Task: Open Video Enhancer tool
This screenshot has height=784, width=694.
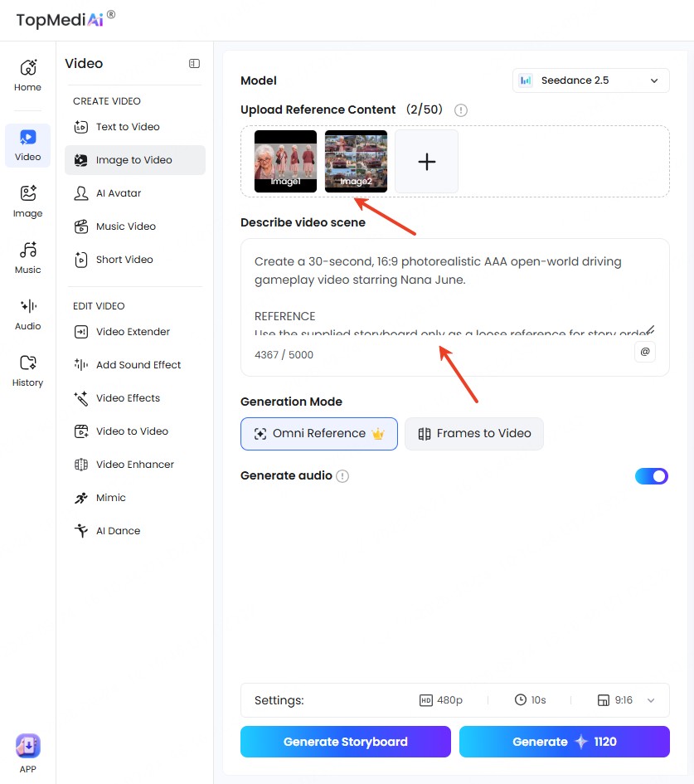Action: click(134, 465)
